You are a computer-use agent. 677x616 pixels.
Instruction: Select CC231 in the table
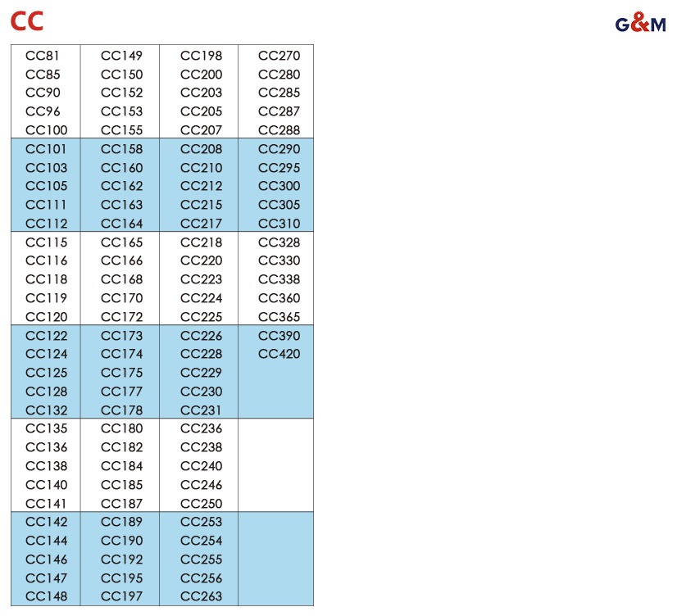pos(201,410)
